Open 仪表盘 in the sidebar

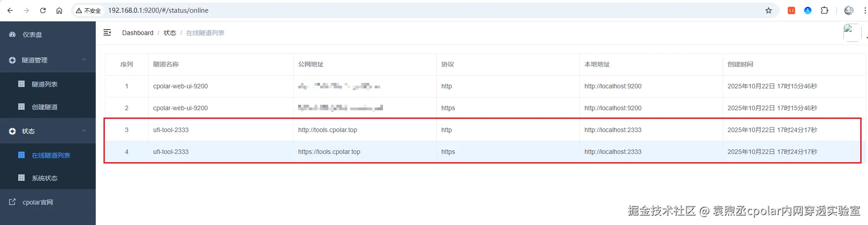[48, 35]
